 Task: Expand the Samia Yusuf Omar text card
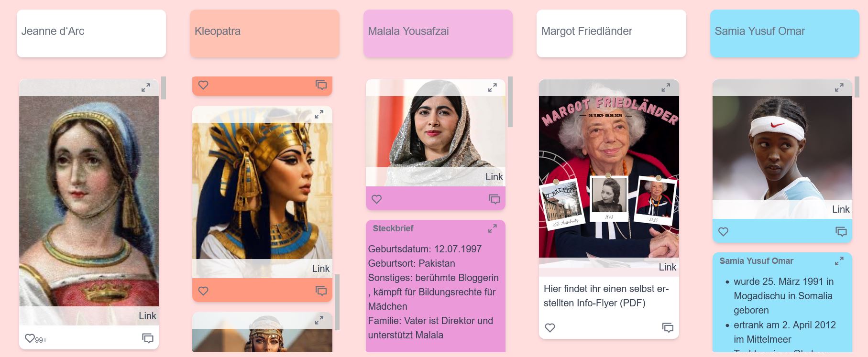pyautogui.click(x=839, y=261)
